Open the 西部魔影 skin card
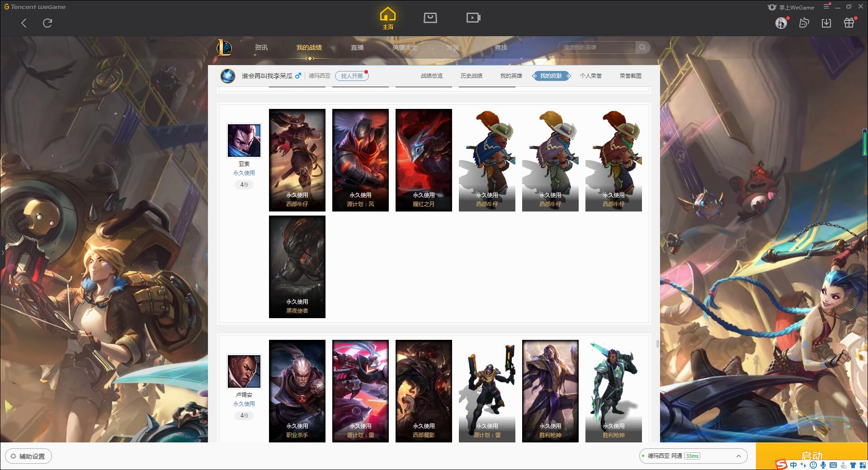The width and height of the screenshot is (868, 470). point(424,391)
